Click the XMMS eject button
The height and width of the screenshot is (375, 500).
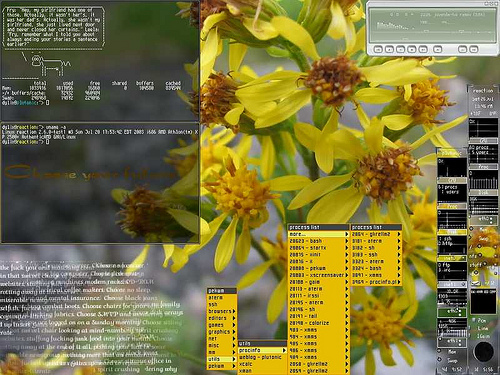[438, 50]
